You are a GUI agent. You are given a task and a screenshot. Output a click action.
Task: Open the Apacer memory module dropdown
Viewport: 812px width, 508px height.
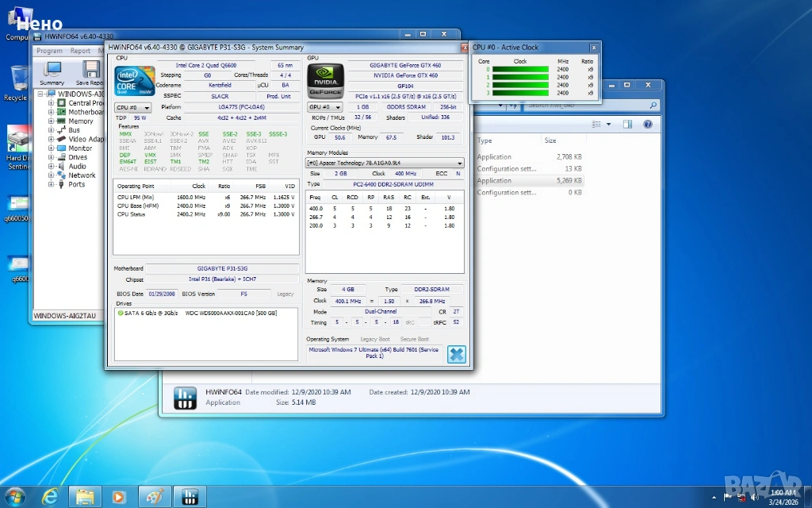tap(385, 163)
